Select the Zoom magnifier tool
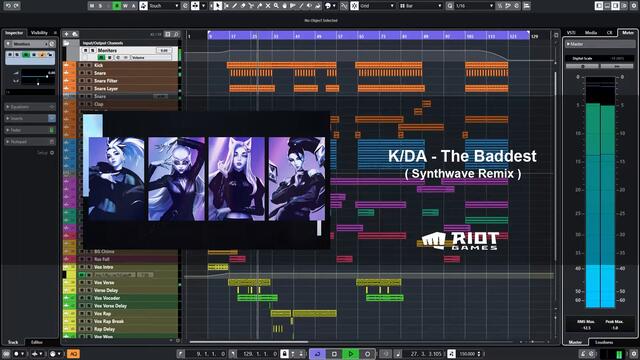Viewport: 640px width, 360px height. [276, 6]
